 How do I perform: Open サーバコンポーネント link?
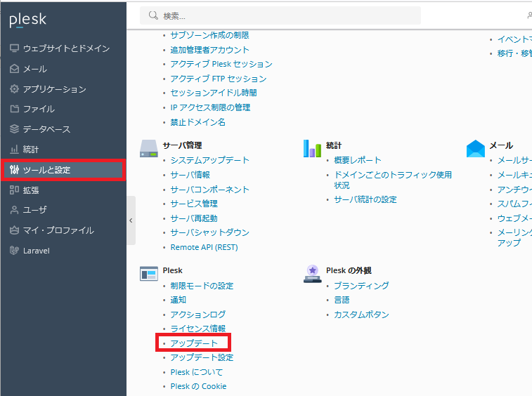(209, 189)
